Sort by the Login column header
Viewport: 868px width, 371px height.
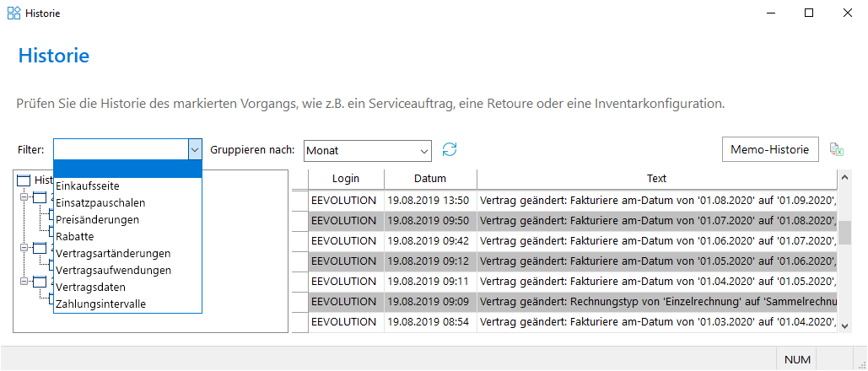point(346,179)
